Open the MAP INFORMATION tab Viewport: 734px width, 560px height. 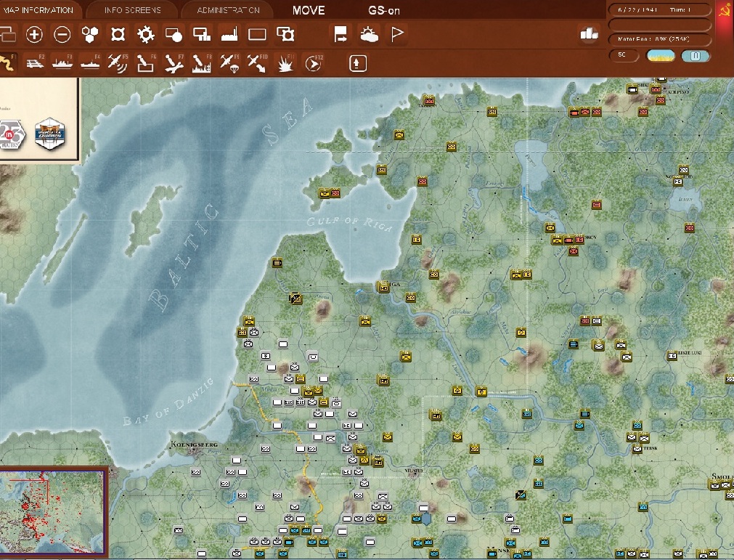pos(38,10)
